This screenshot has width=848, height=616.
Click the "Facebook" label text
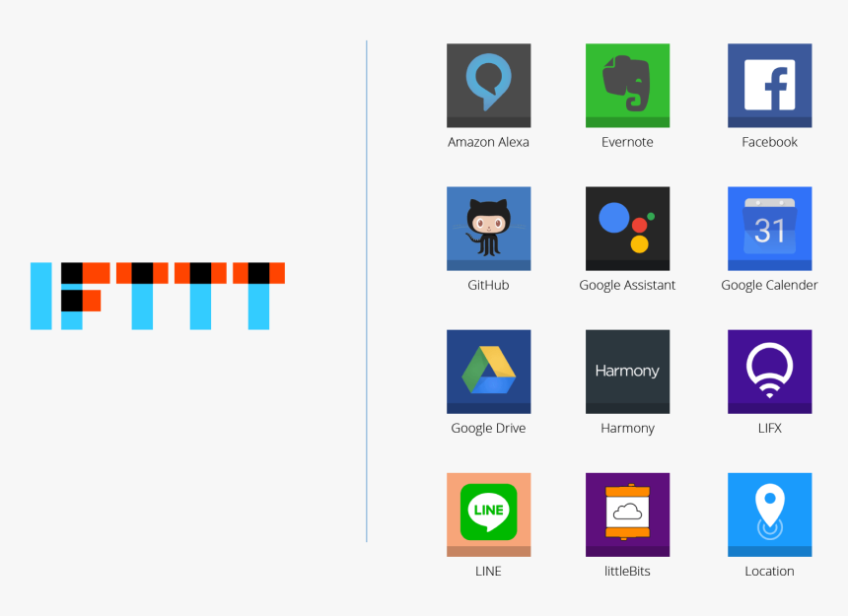pyautogui.click(x=769, y=142)
